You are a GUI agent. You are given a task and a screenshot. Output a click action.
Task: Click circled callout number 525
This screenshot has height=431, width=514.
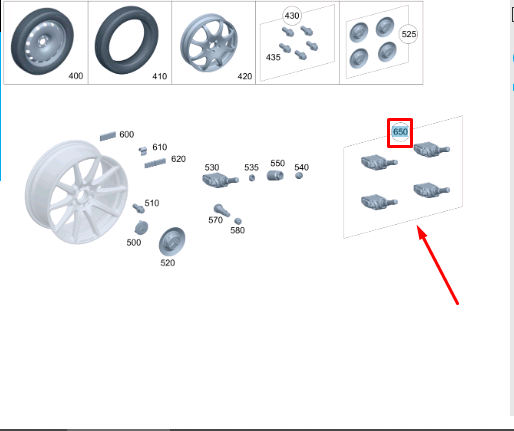pos(409,34)
